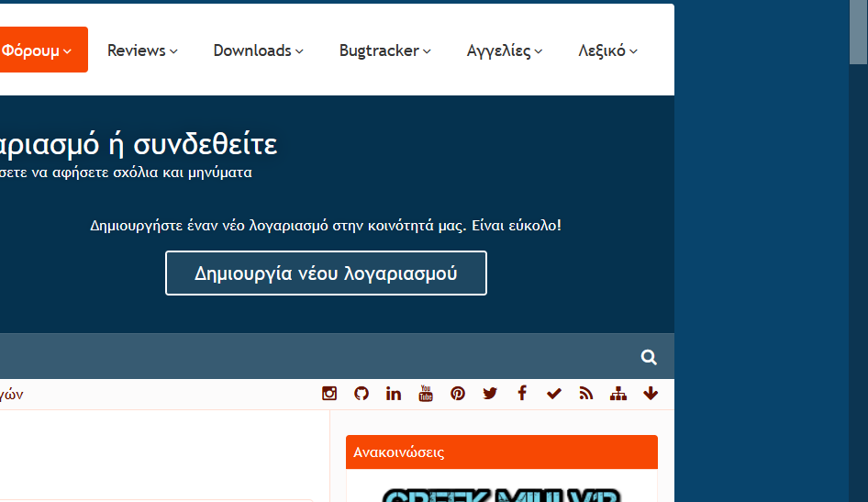Open the RSS feed icon
The image size is (868, 502).
click(586, 394)
